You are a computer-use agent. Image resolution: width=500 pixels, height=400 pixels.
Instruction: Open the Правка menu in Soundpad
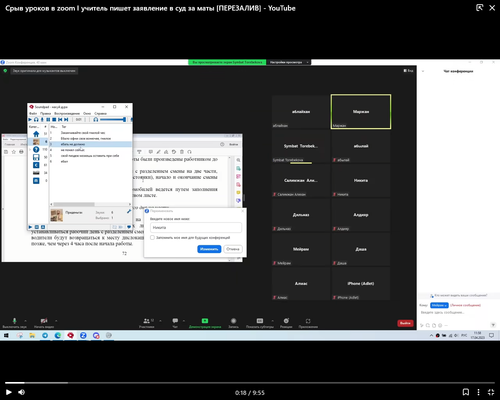coord(45,113)
